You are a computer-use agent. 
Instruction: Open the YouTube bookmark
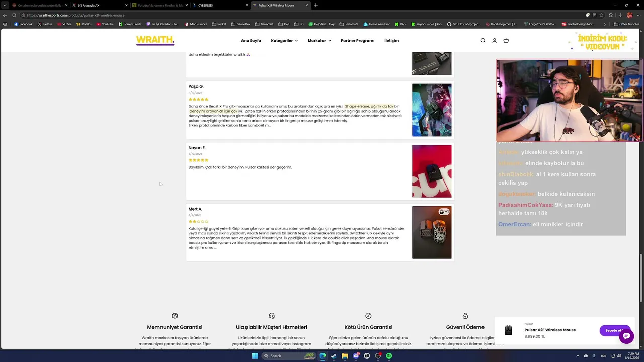[105, 24]
